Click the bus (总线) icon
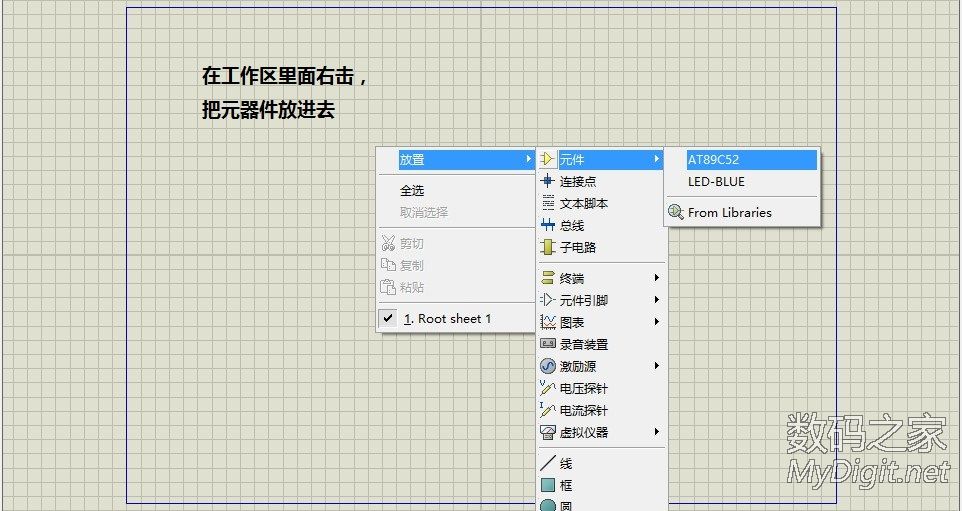This screenshot has width=962, height=511. (x=547, y=225)
